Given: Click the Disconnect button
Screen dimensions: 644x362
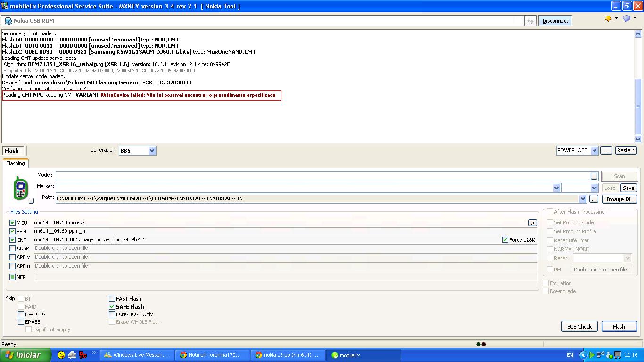Looking at the screenshot, I should [x=555, y=21].
